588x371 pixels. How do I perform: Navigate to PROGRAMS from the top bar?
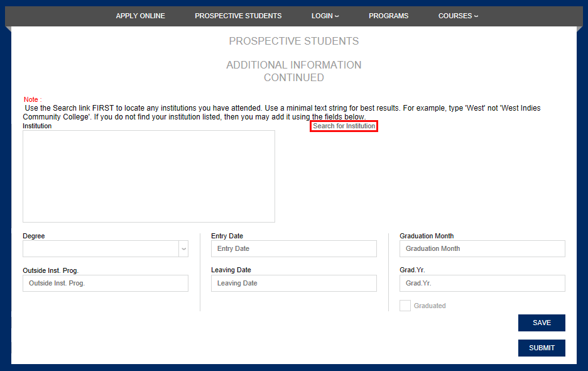click(388, 16)
